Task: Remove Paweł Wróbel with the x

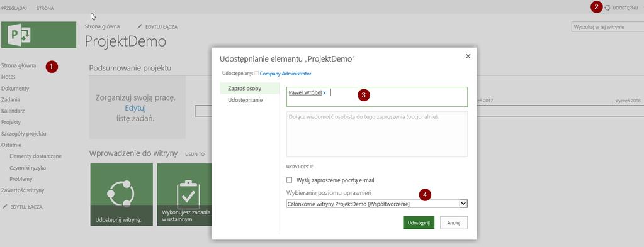Action: [x=324, y=93]
